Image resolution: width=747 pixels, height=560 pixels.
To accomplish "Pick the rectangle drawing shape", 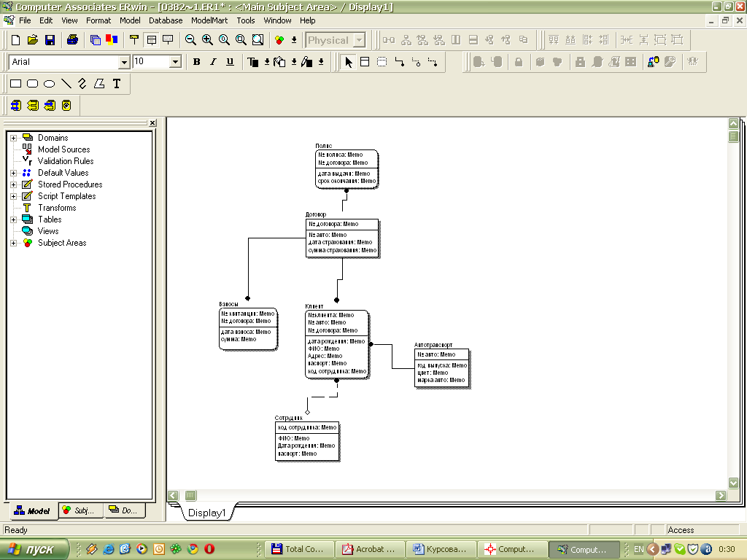I will 16,84.
